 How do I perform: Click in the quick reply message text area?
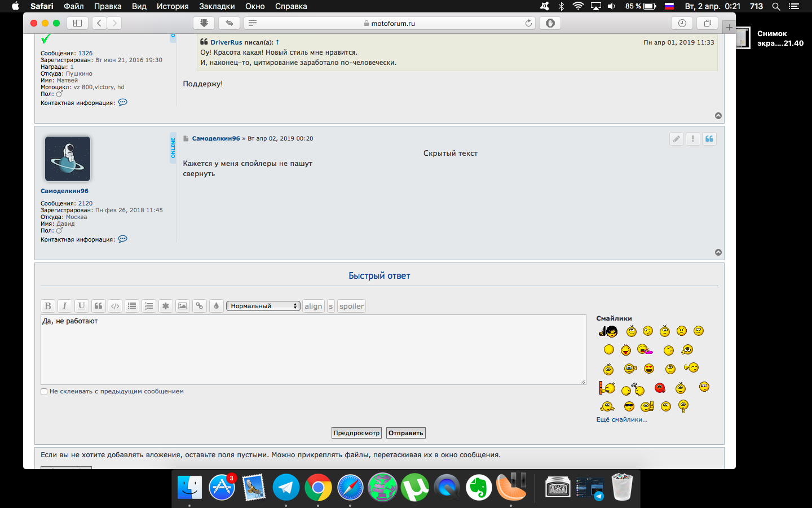tap(313, 350)
